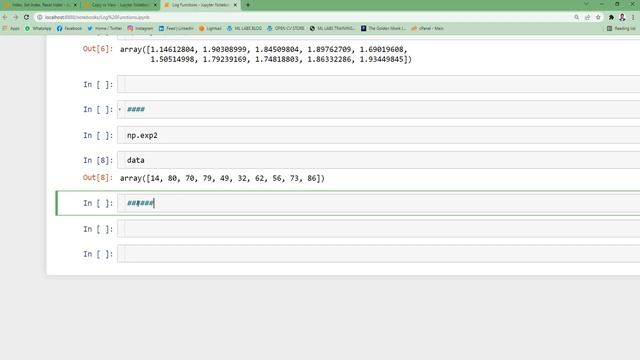
Task: Open the Home / Twitter bookmark
Action: coord(104,28)
